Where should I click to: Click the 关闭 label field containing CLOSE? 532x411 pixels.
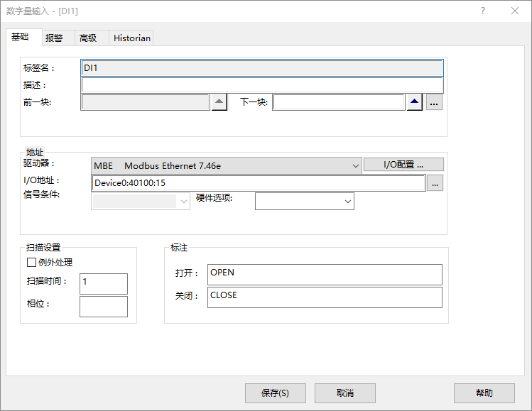[x=325, y=297]
